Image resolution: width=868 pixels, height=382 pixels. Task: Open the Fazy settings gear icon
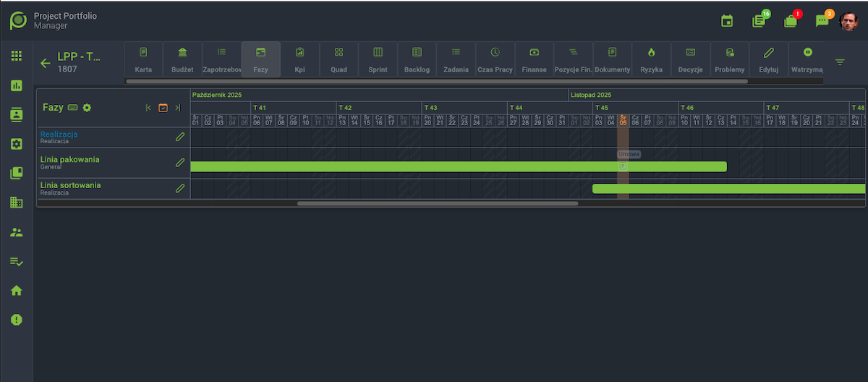pyautogui.click(x=87, y=108)
